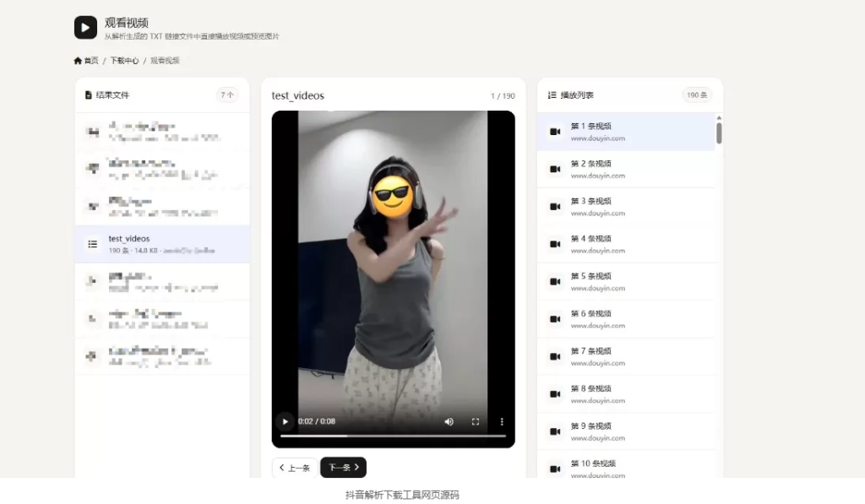The width and height of the screenshot is (865, 504).
Task: Select 第 3 条视频 in playlist
Action: tap(626, 207)
